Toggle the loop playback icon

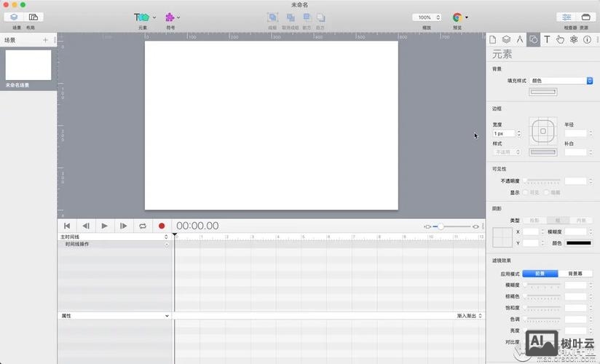coord(143,226)
